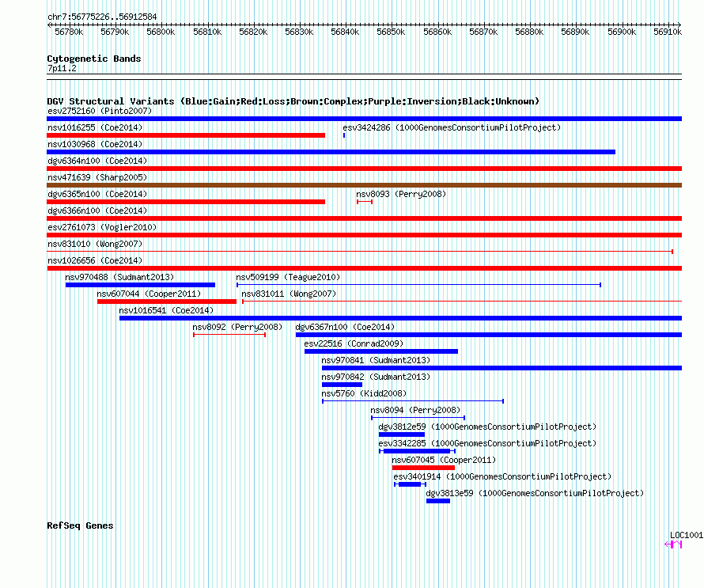Click the esv2761073 (Vogler2010) label
This screenshot has width=704, height=588.
tap(102, 227)
